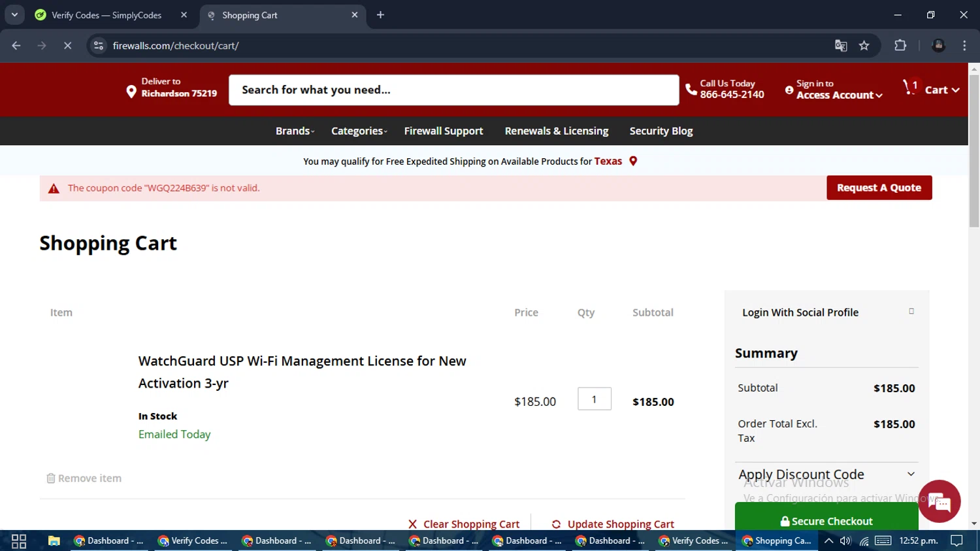The image size is (980, 551).
Task: Go back to previous page
Action: pos(16,46)
